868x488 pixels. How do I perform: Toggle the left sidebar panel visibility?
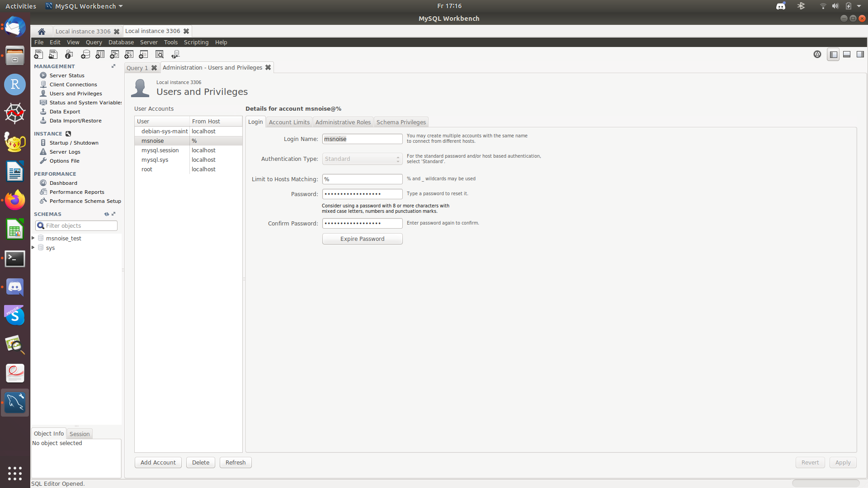tap(833, 54)
